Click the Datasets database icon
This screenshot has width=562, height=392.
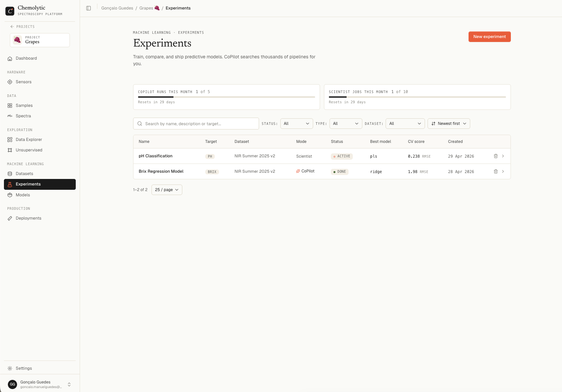[10, 174]
